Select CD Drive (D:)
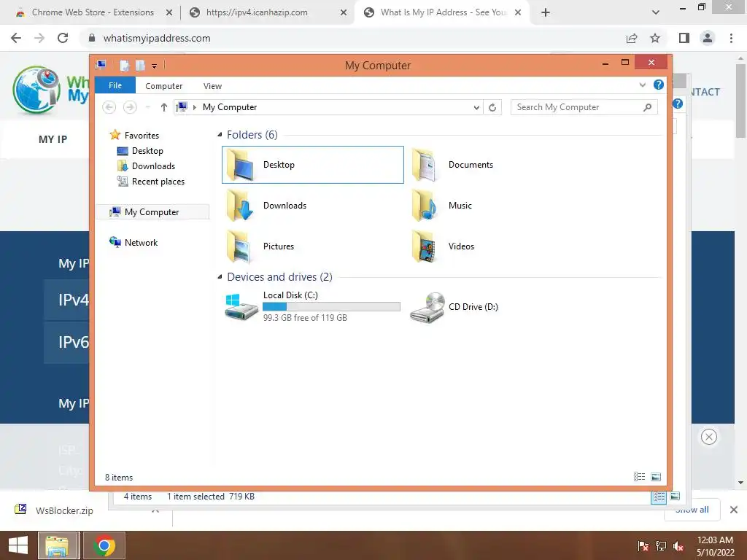This screenshot has width=747, height=560. [x=454, y=307]
